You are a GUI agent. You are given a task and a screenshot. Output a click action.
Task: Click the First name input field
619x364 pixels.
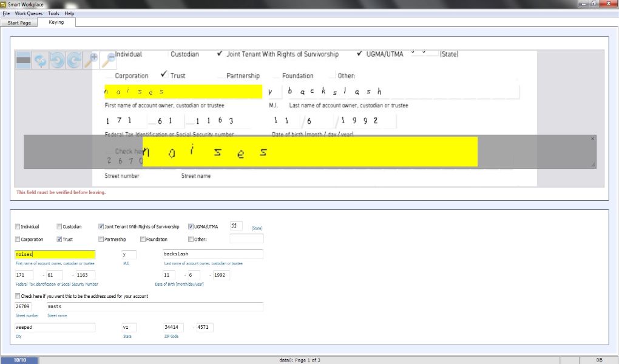pyautogui.click(x=55, y=254)
